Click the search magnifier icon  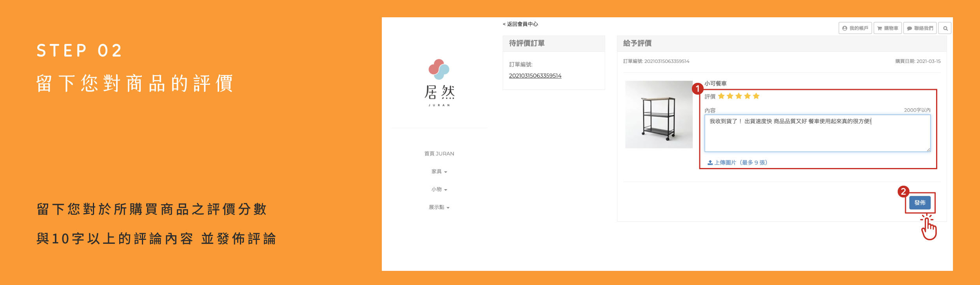tap(946, 28)
